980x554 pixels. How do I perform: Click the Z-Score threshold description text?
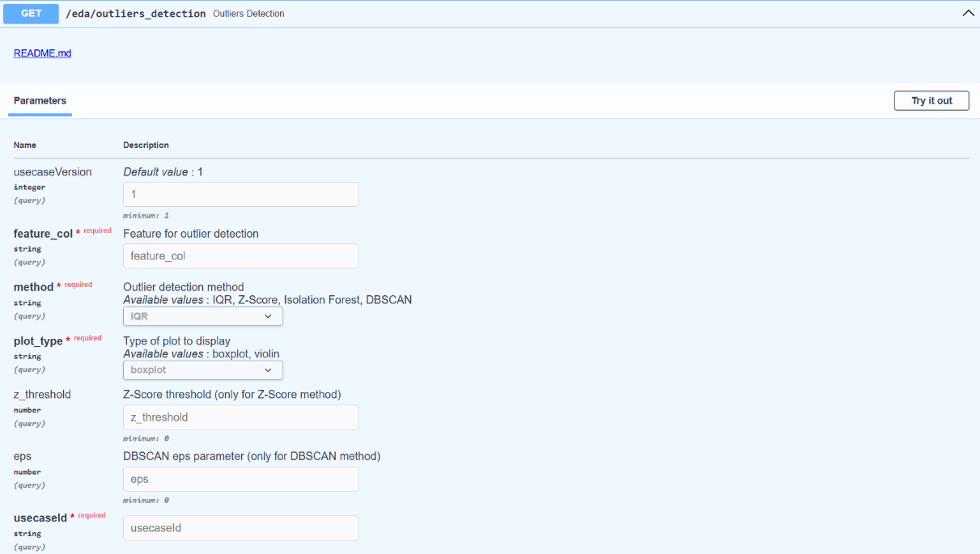232,395
